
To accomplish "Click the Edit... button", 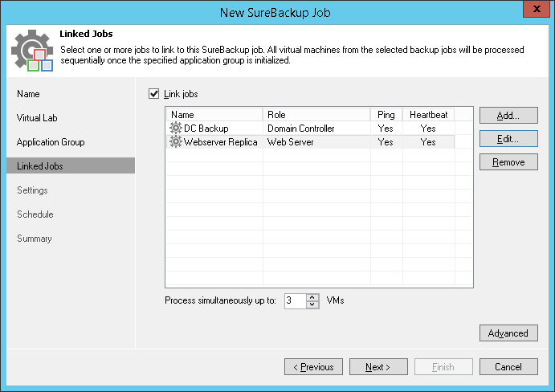I will click(x=508, y=139).
